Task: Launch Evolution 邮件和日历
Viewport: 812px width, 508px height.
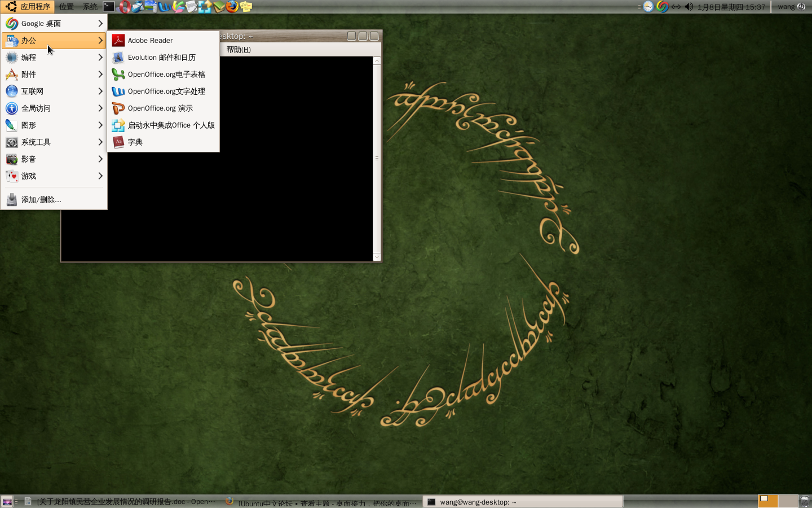Action: pyautogui.click(x=163, y=58)
